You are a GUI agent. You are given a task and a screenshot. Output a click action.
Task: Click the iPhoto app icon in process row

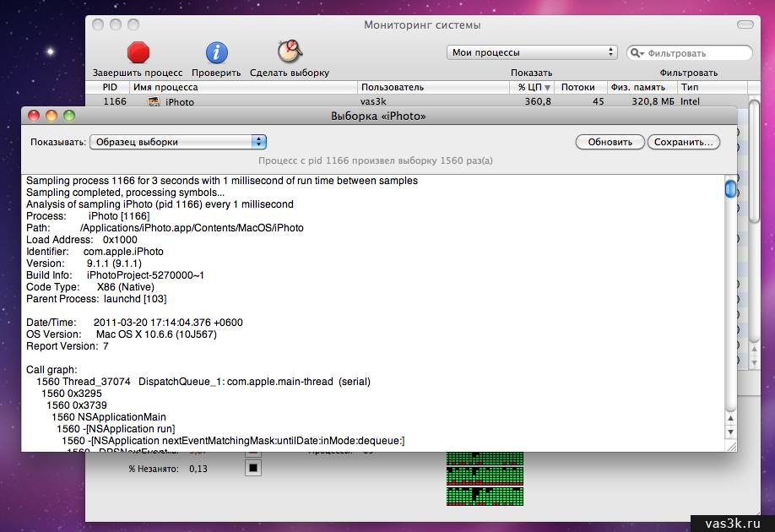click(x=154, y=102)
